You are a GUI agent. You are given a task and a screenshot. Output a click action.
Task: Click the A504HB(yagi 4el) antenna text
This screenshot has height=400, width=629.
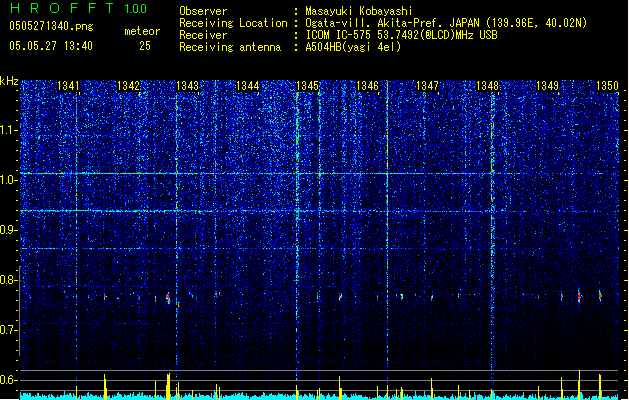click(x=353, y=47)
